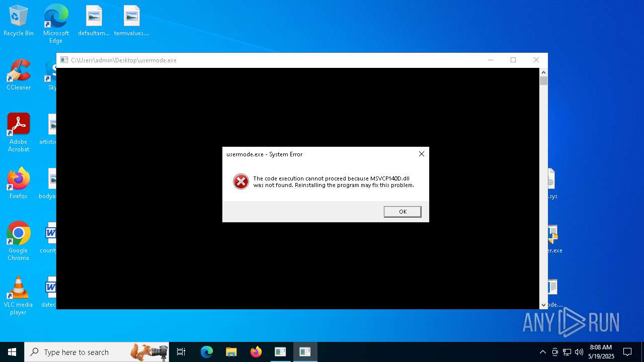The width and height of the screenshot is (644, 362).
Task: Open the clock showing 8:08 AM
Action: (601, 352)
